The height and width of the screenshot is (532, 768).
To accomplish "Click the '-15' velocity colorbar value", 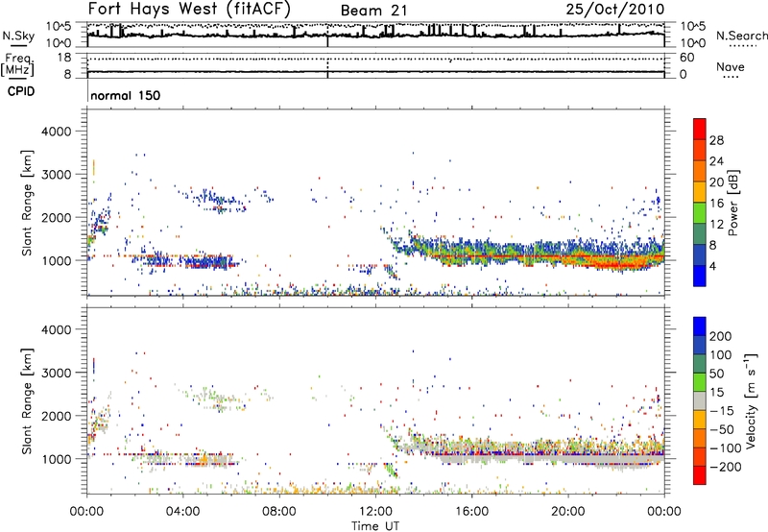I will tap(722, 411).
